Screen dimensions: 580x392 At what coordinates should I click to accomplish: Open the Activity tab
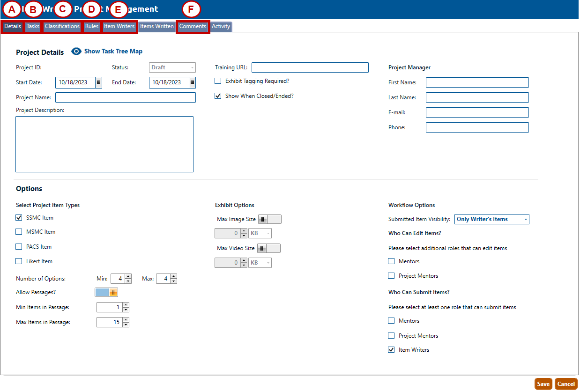click(221, 27)
